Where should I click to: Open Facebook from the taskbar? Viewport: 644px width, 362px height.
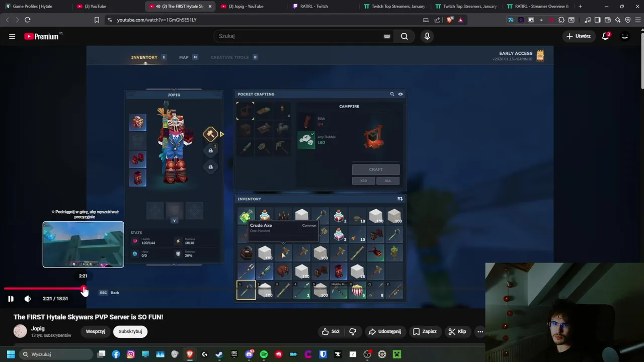coord(116,354)
